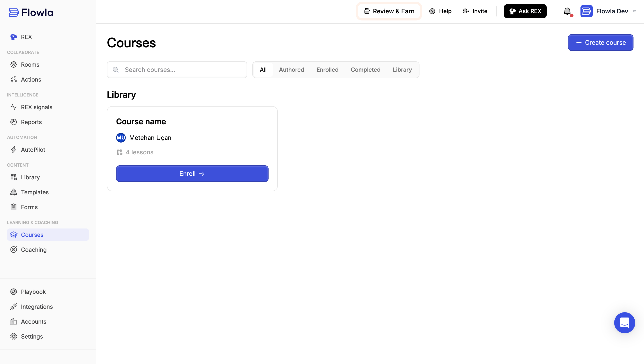Click the Review & Earn button
The height and width of the screenshot is (364, 644).
(x=389, y=11)
